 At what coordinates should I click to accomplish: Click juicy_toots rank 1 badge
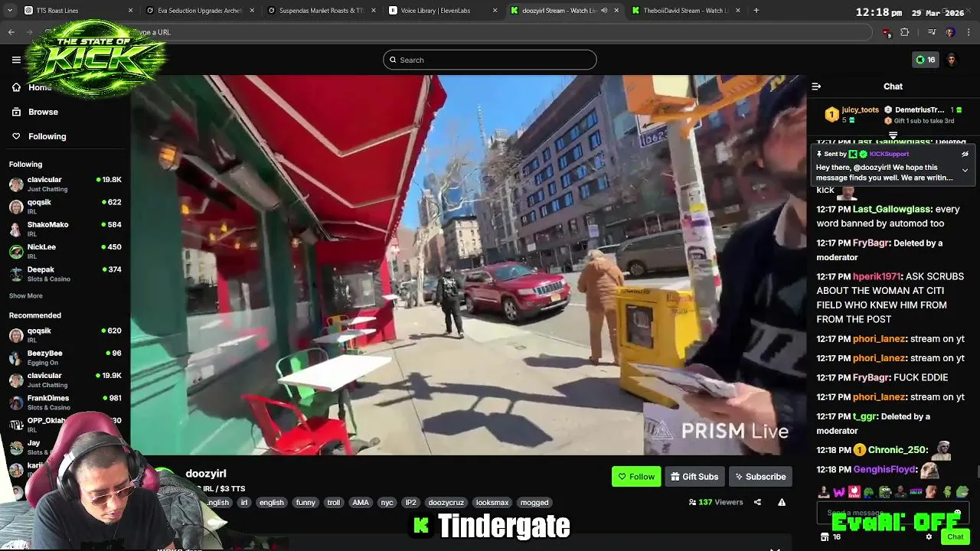tap(831, 115)
